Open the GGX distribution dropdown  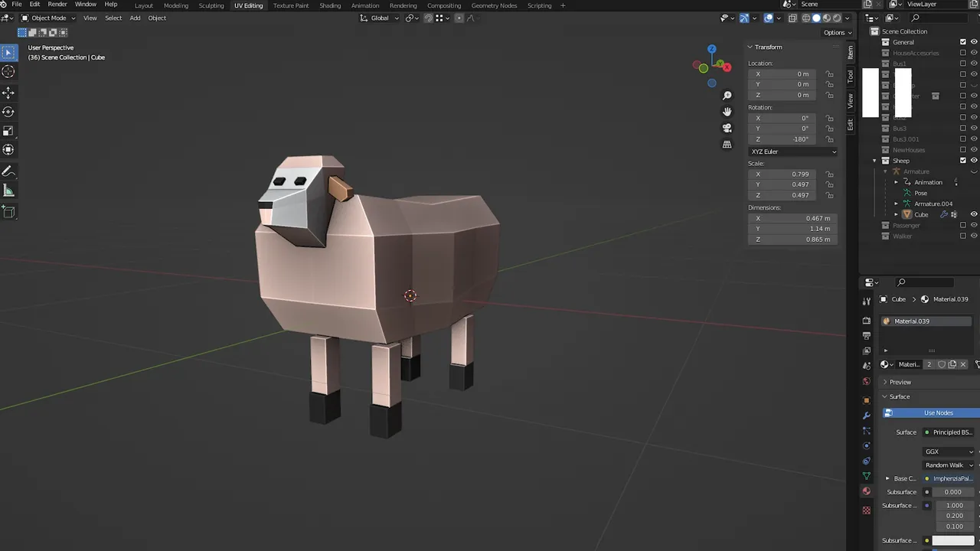tap(949, 452)
